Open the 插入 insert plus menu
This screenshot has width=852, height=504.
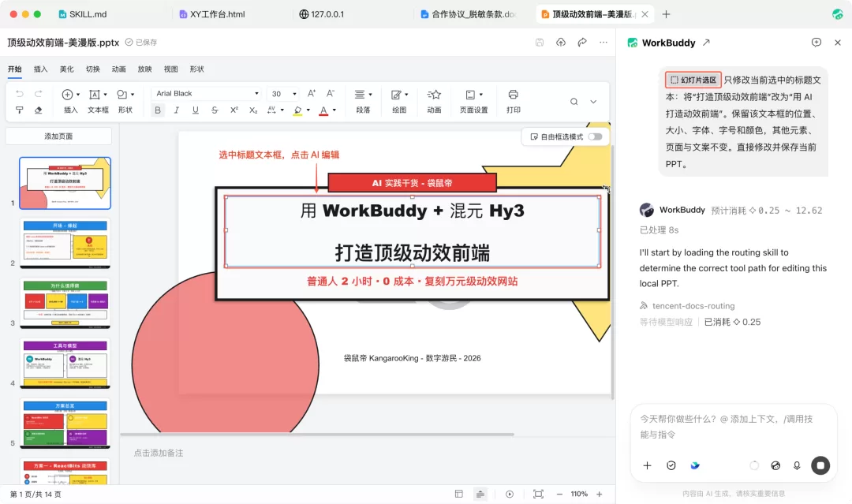tap(71, 101)
